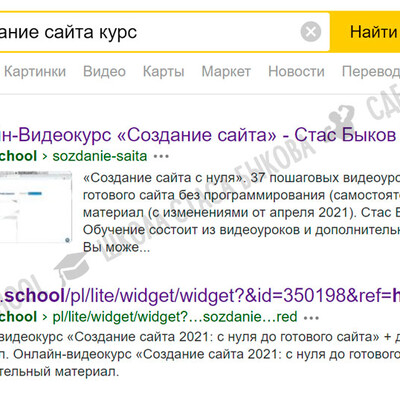This screenshot has height=400, width=400.
Task: Clear the search field with the X icon
Action: pos(311,32)
